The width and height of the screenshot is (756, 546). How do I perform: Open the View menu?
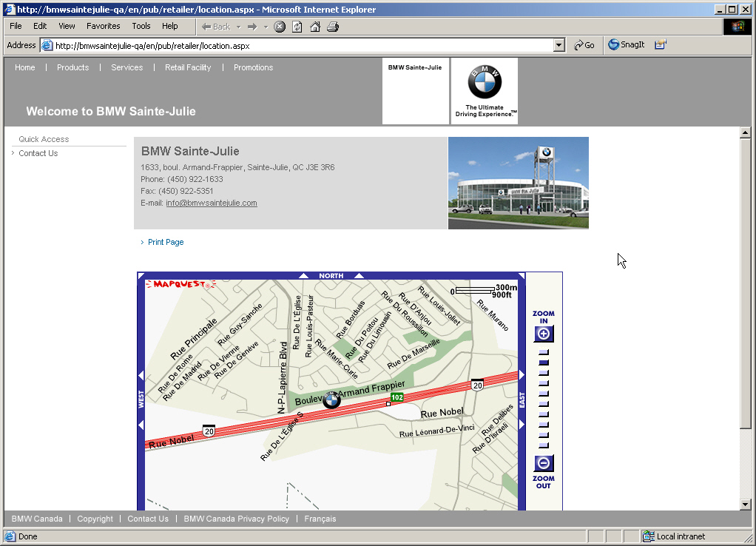[x=67, y=26]
